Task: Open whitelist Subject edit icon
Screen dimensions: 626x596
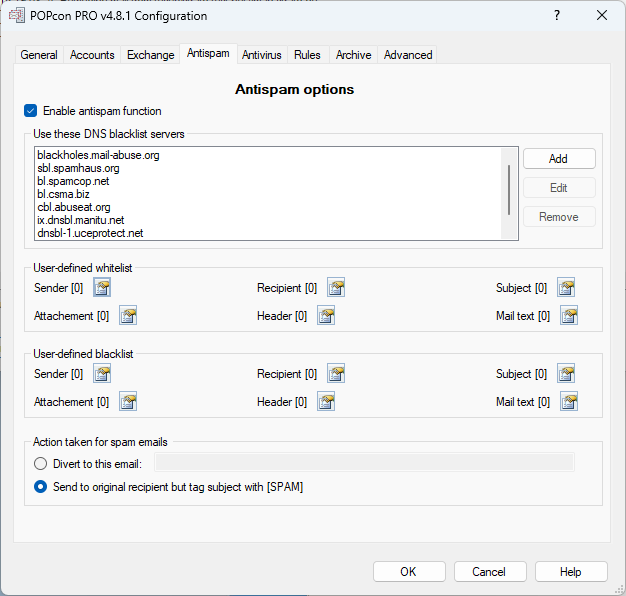Action: pos(566,288)
